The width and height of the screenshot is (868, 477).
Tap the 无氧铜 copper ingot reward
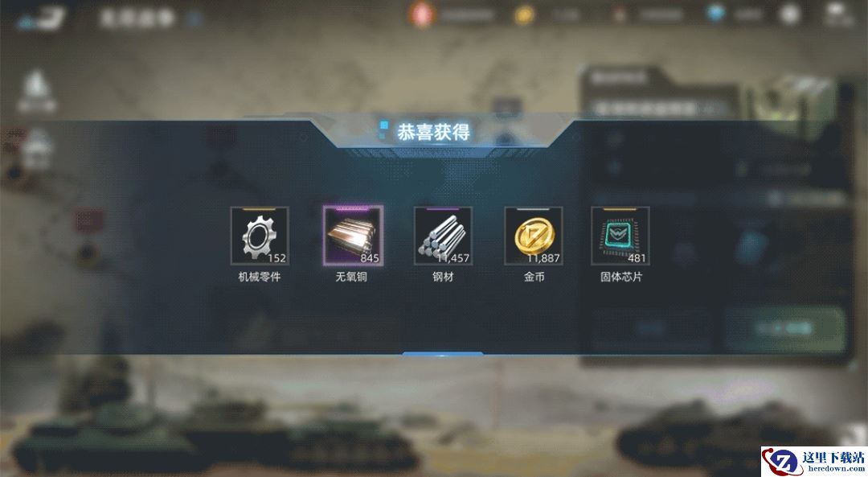coord(353,236)
